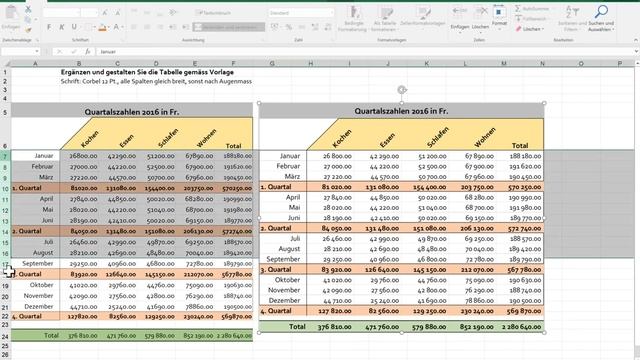This screenshot has height=360, width=640.
Task: Open the Name Box dropdown arrow
Action: [x=37, y=52]
